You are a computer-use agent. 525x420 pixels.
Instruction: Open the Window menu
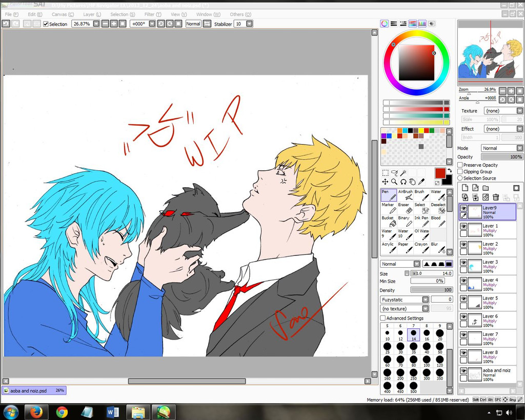[208, 14]
